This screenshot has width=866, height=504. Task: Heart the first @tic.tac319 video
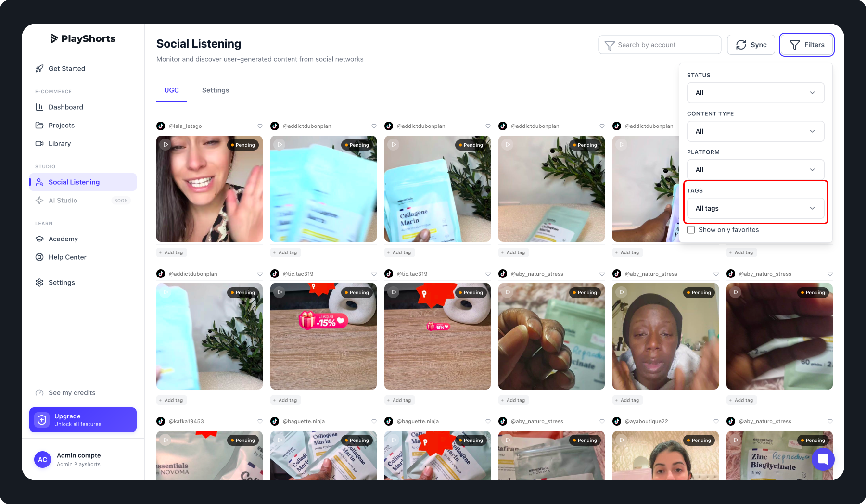pyautogui.click(x=374, y=274)
